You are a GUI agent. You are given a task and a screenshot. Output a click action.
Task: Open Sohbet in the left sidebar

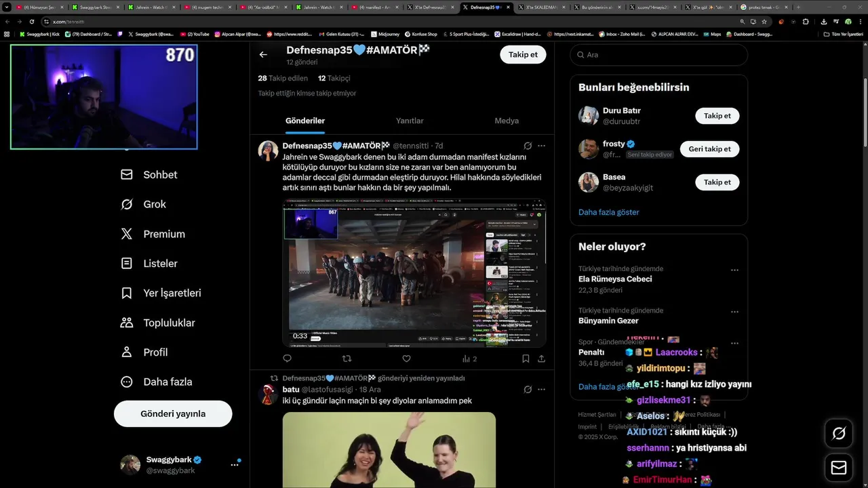point(149,175)
